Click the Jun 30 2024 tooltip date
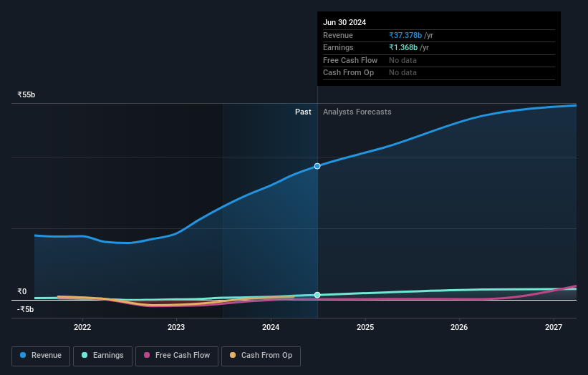This screenshot has height=375, width=588. 344,22
